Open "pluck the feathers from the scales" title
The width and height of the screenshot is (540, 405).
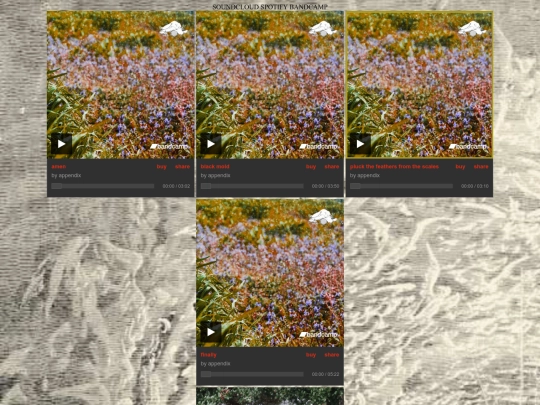[x=394, y=167]
